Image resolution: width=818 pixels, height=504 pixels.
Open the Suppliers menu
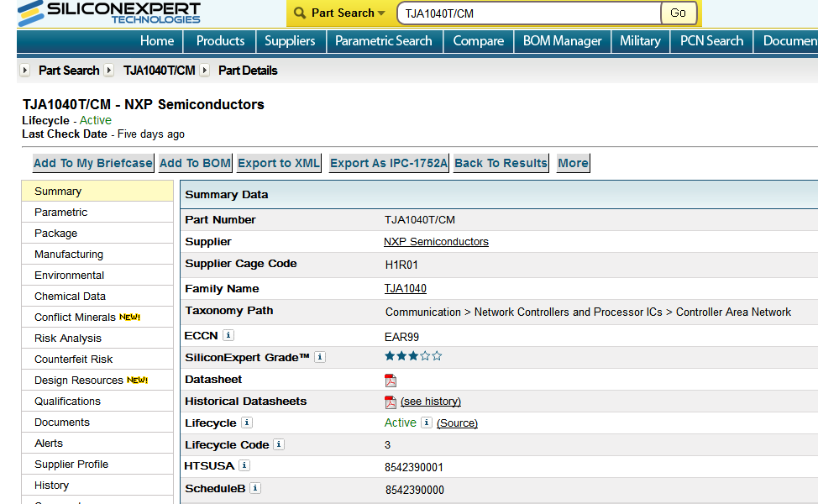290,40
